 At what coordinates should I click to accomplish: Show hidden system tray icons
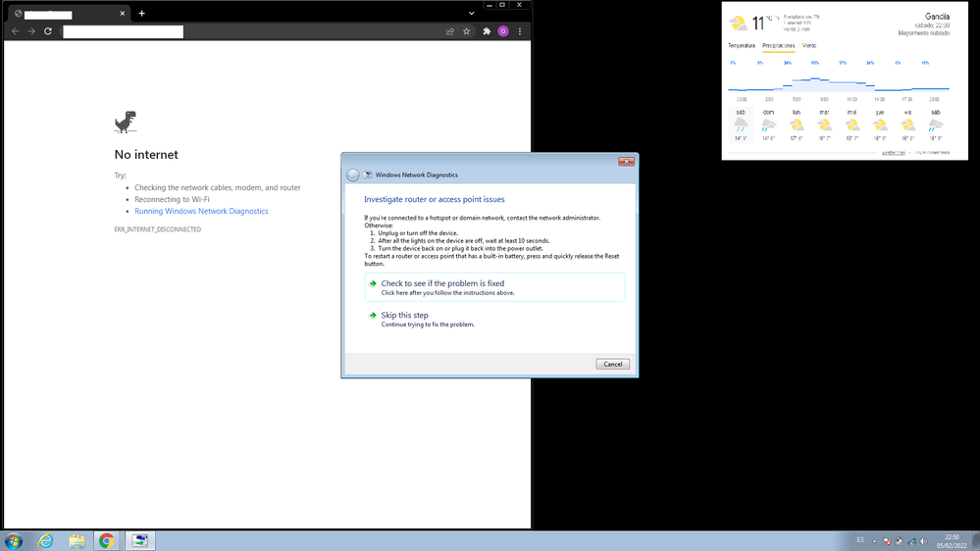(875, 540)
